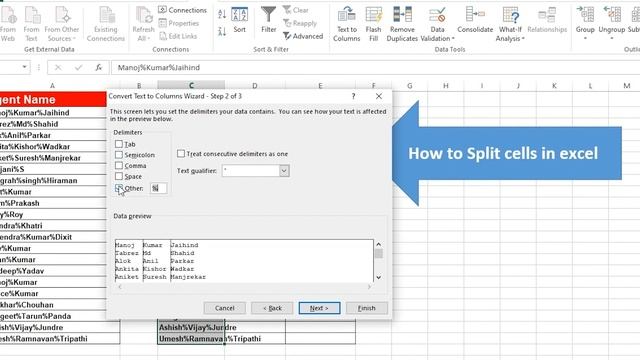Screen dimensions: 640x360
Task: Click cell containing Ashish%Vijay%Jundre in column C
Action: pyautogui.click(x=191, y=327)
